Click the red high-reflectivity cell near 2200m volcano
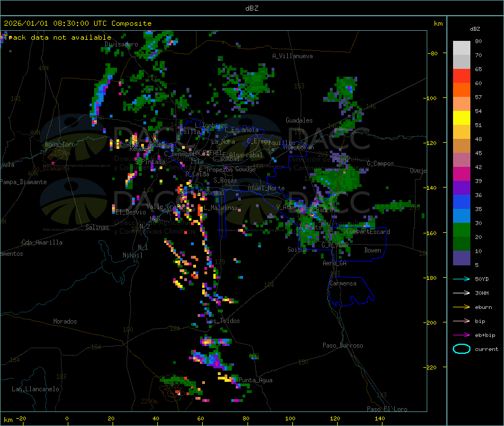504x426 pixels. coord(178,392)
